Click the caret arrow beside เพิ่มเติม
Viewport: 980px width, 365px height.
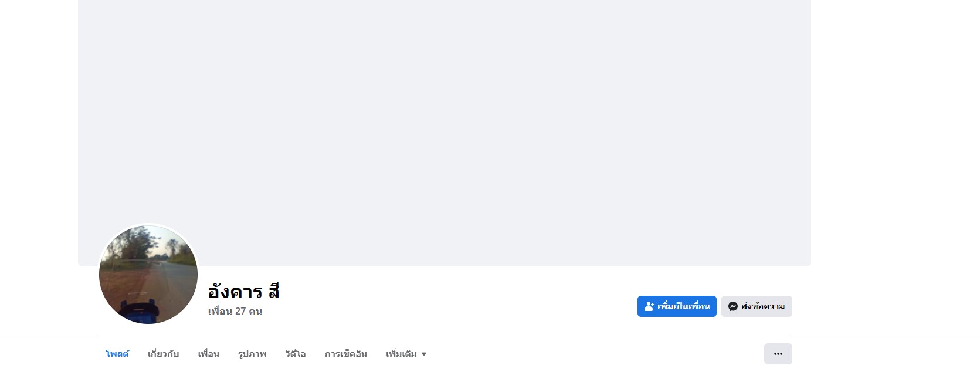tap(424, 354)
